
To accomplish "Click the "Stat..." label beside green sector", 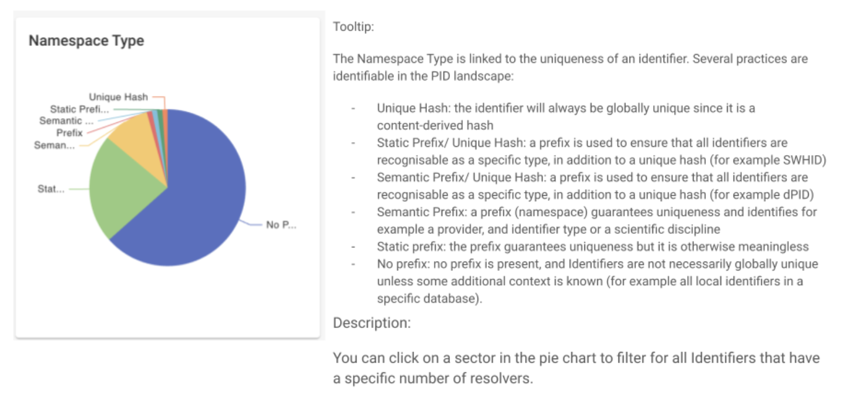I will point(51,189).
